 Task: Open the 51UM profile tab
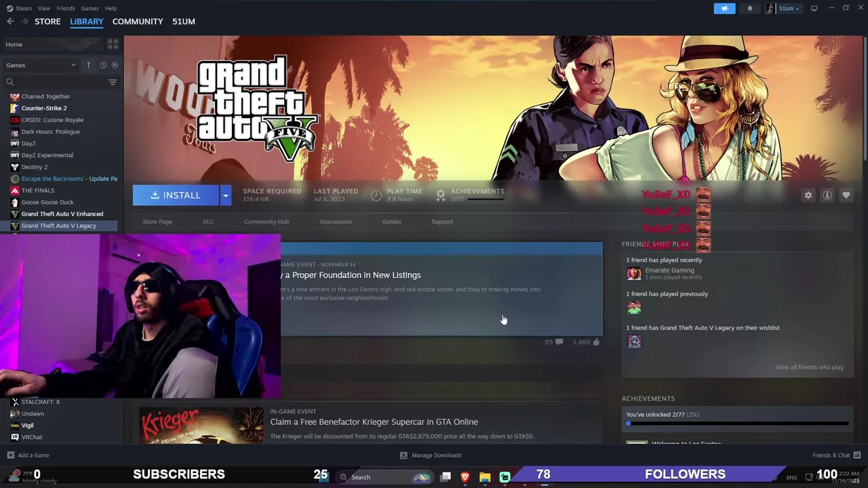(x=184, y=22)
